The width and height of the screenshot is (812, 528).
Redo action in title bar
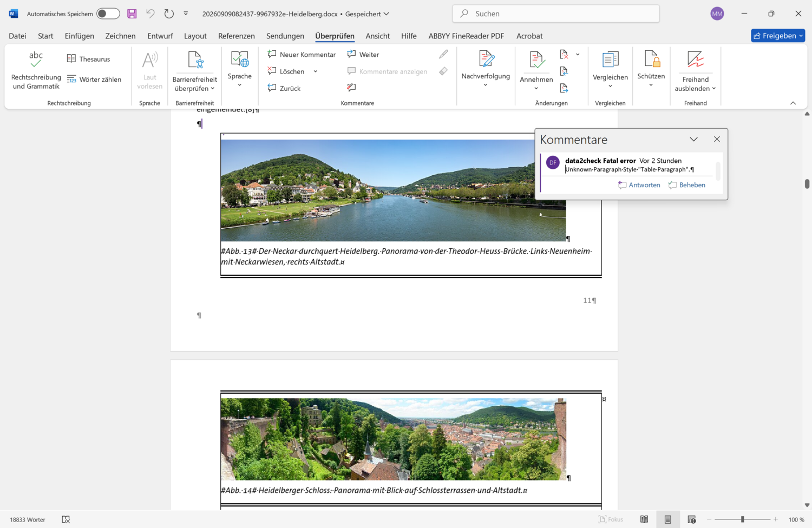[x=169, y=14]
